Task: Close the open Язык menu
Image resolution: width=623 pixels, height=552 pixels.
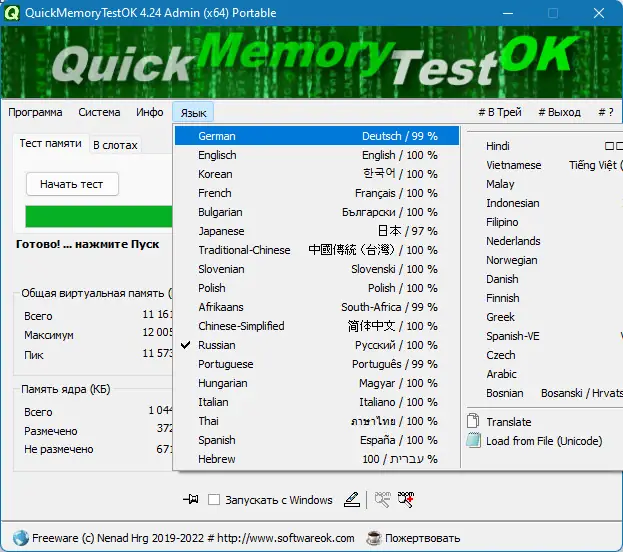Action: click(193, 113)
